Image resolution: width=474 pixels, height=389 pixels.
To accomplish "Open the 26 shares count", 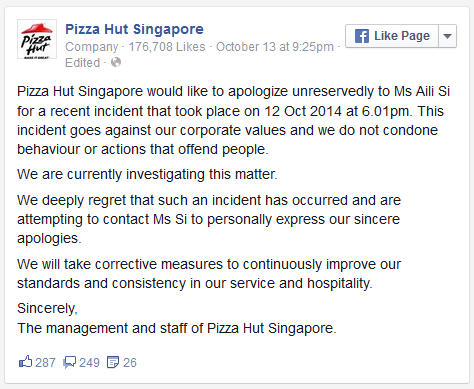I will point(130,363).
